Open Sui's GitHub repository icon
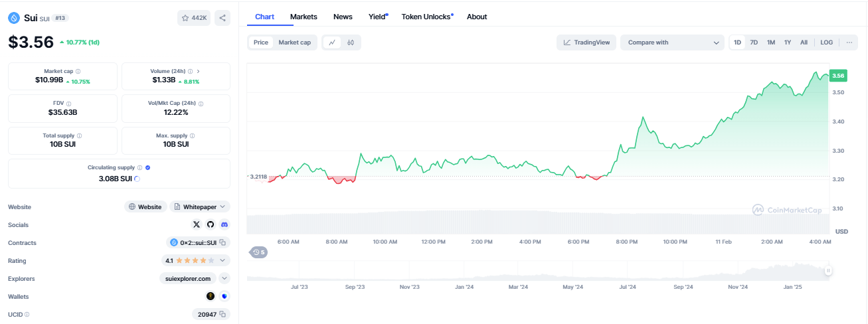The width and height of the screenshot is (868, 324). tap(211, 225)
